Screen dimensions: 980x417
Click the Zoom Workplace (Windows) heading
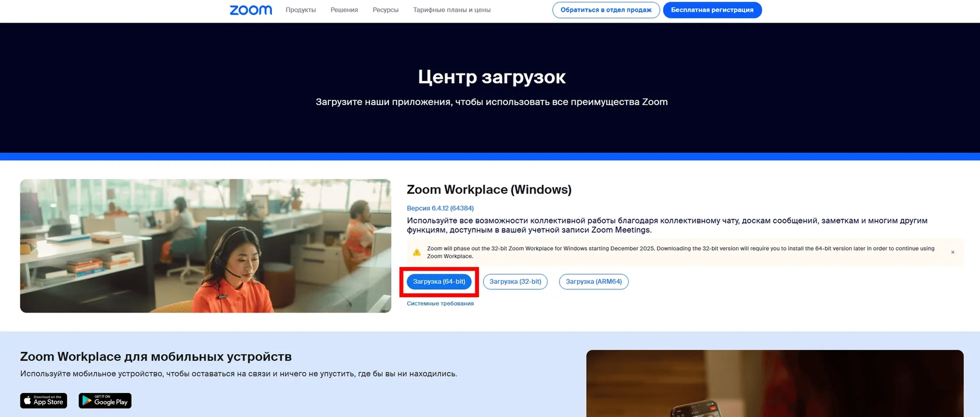(x=489, y=190)
